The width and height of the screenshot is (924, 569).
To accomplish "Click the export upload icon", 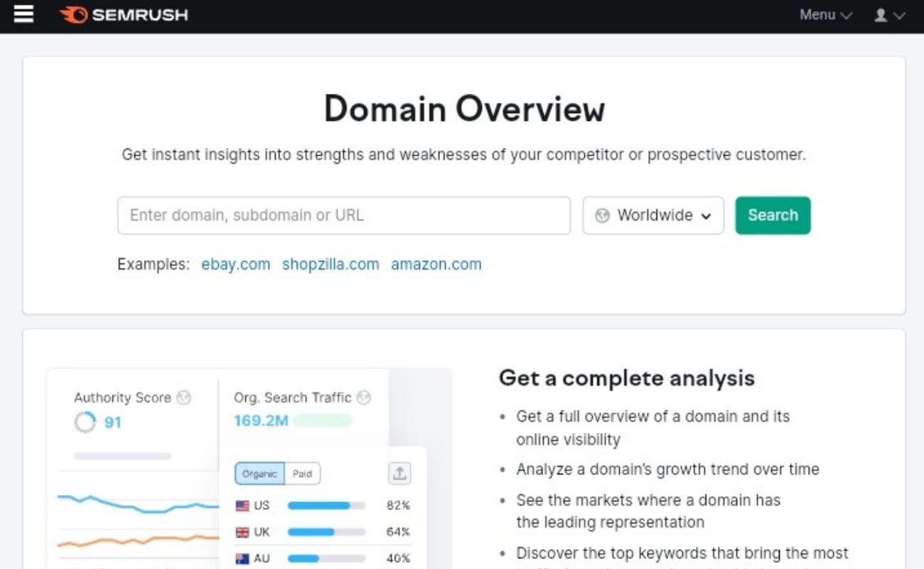I will 399,474.
